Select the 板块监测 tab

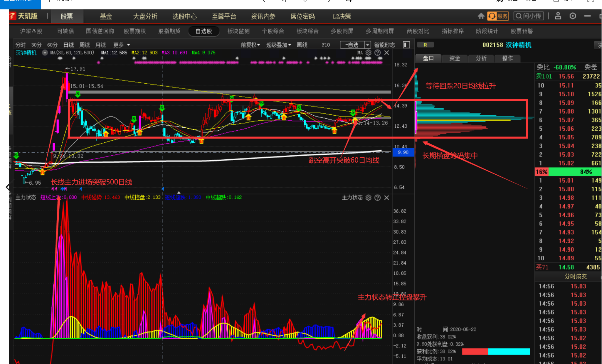tap(238, 31)
